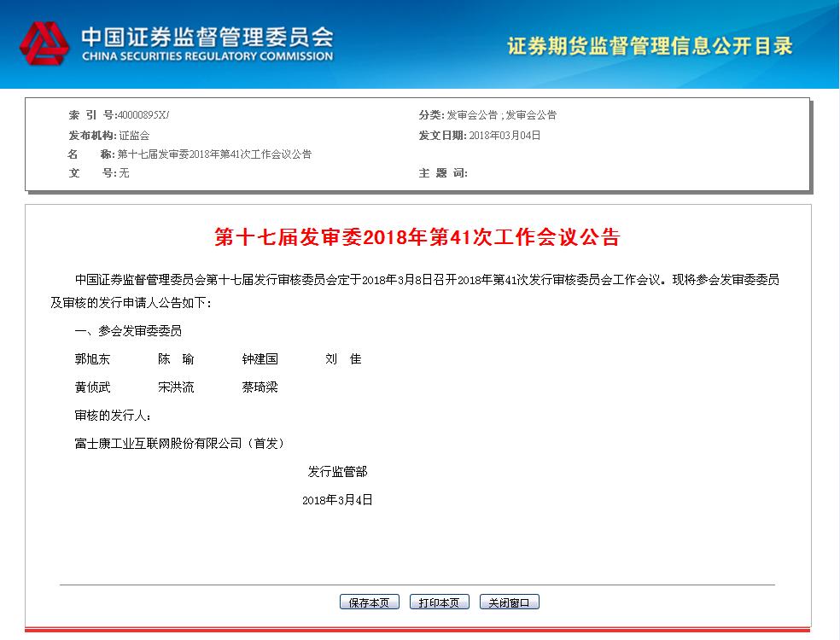Click the red announcement headline
The image size is (840, 640).
(417, 237)
